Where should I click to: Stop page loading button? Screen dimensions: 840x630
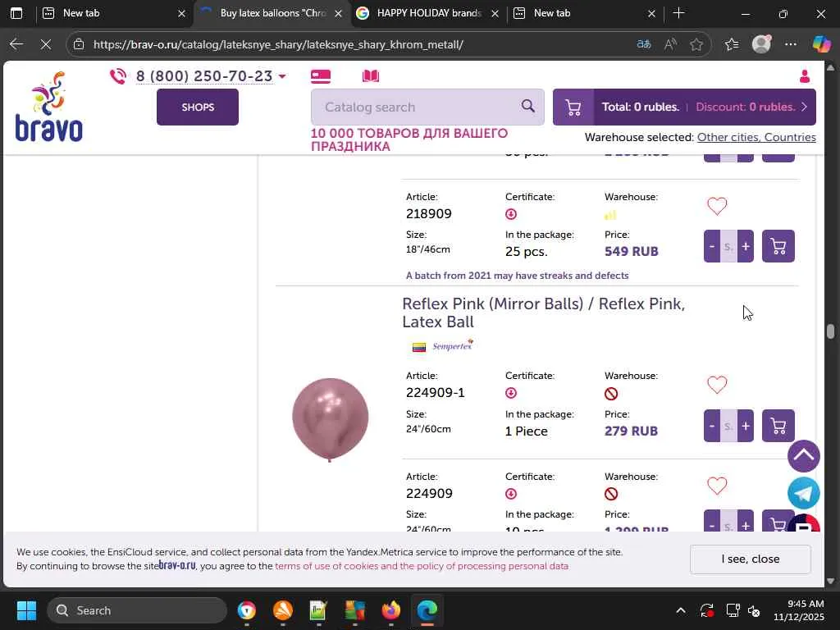tap(46, 44)
